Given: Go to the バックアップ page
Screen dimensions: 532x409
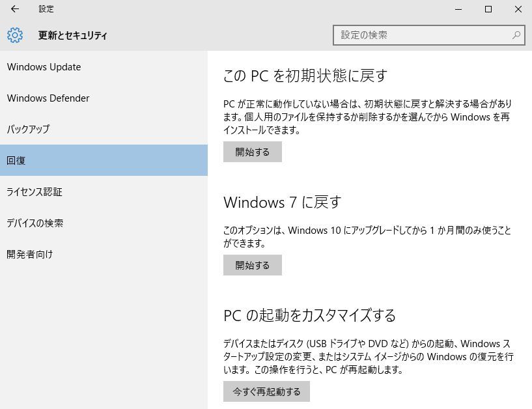Looking at the screenshot, I should click(28, 129).
